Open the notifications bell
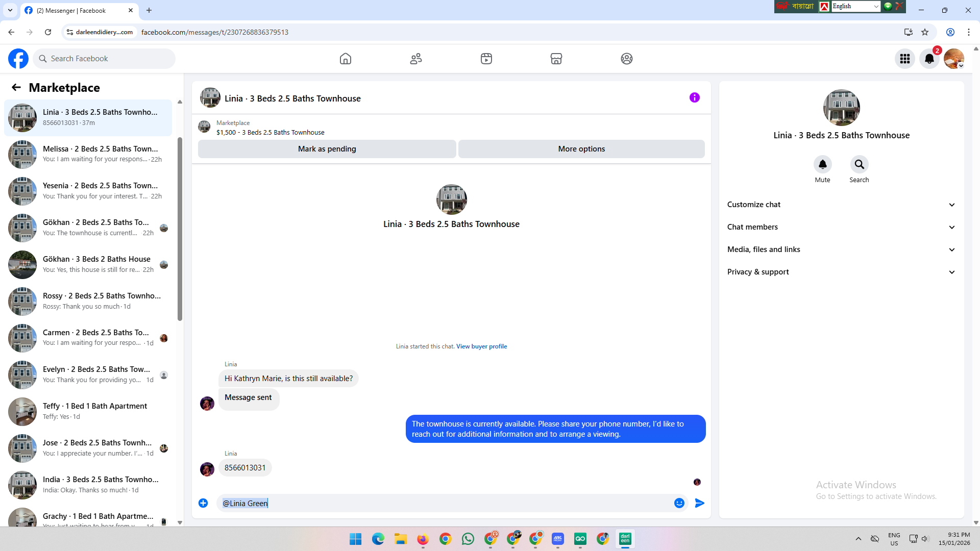This screenshot has width=980, height=551. 929,59
